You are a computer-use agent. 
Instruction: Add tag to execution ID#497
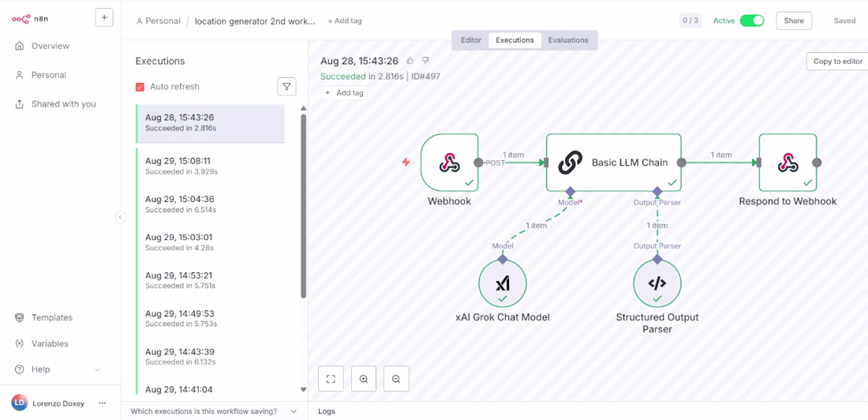(344, 92)
